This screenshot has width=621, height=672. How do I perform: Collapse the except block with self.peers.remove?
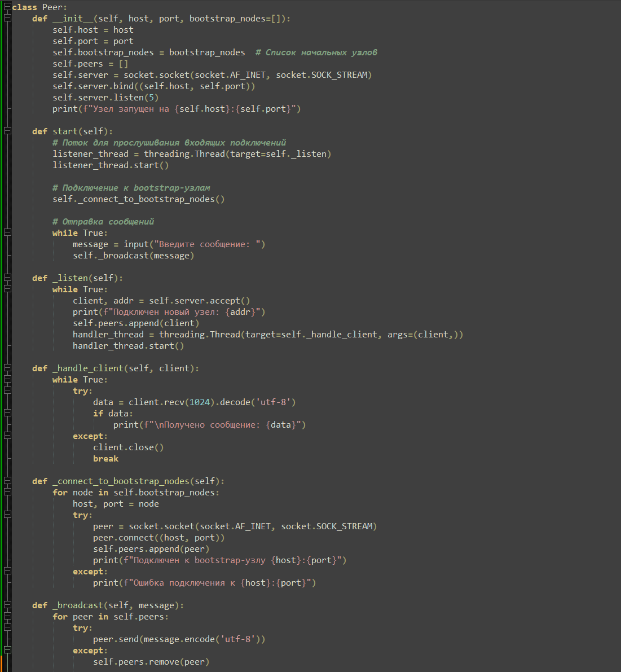(x=7, y=650)
